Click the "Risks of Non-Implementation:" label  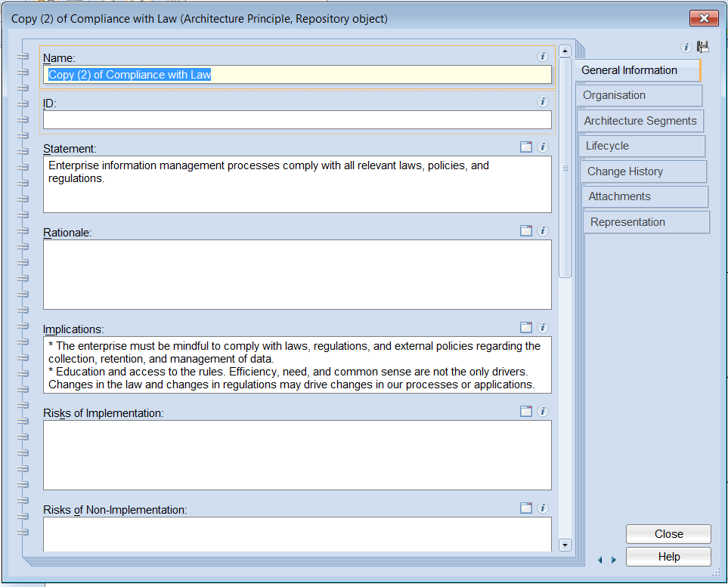(115, 509)
